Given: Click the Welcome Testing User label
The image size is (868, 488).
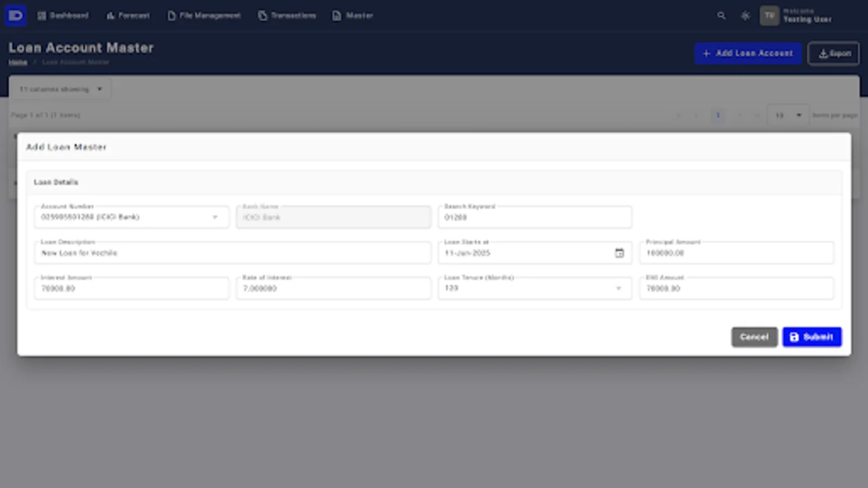Looking at the screenshot, I should [x=807, y=16].
